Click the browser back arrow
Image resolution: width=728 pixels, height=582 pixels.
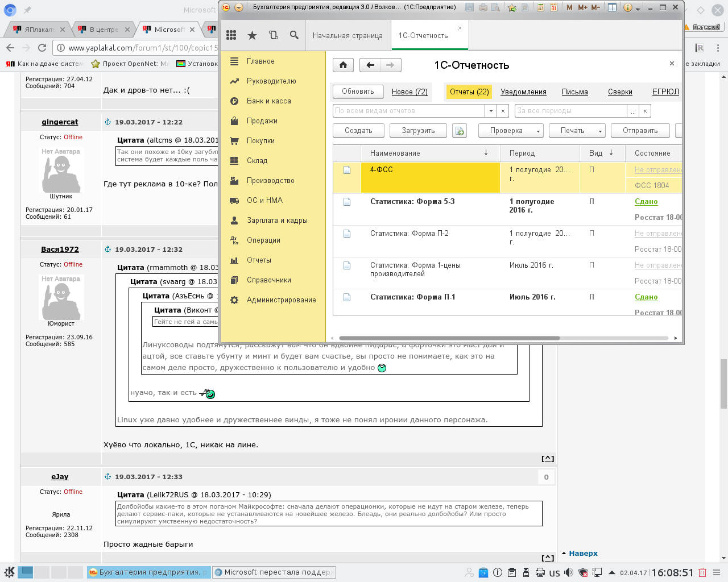pos(10,48)
